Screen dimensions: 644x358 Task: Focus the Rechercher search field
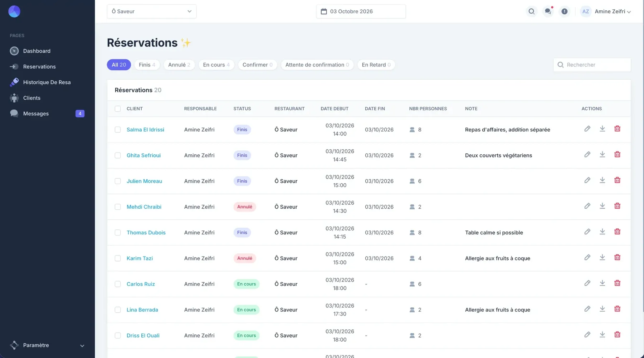592,65
